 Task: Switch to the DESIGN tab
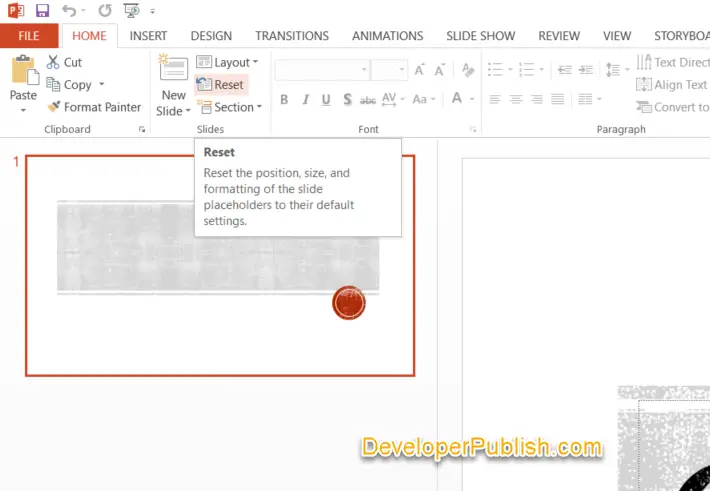pos(211,36)
